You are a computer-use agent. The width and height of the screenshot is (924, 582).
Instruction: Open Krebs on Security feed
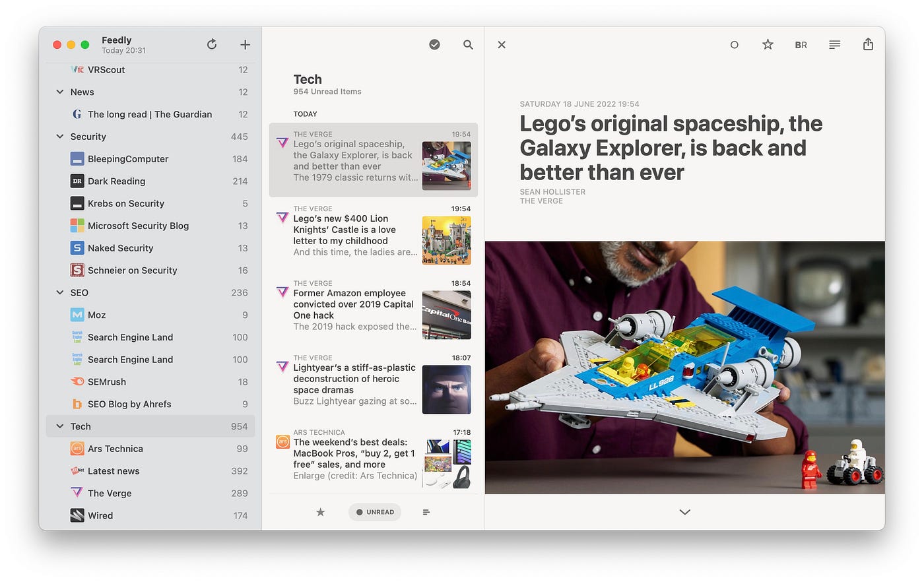pyautogui.click(x=150, y=203)
